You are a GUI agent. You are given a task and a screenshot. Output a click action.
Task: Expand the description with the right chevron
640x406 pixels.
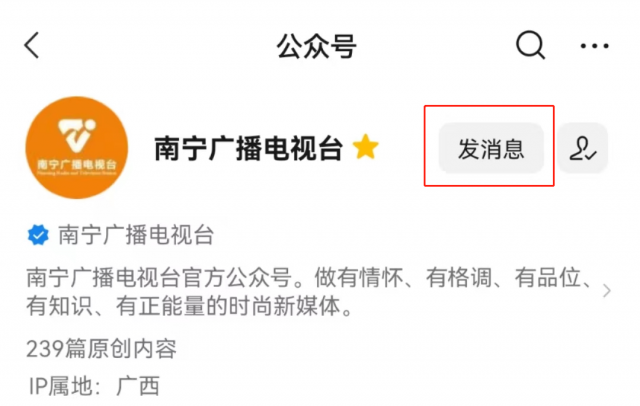[607, 291]
